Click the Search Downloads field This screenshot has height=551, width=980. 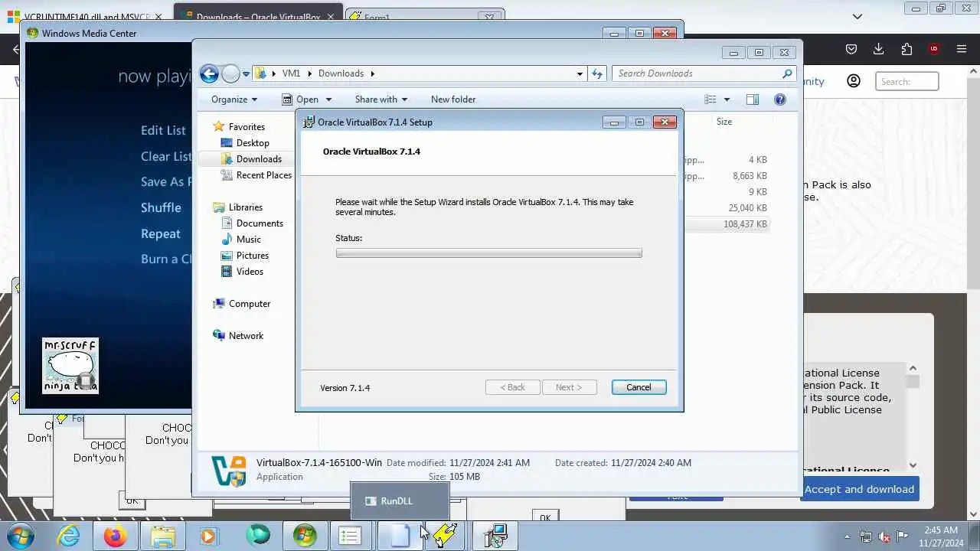click(x=704, y=73)
